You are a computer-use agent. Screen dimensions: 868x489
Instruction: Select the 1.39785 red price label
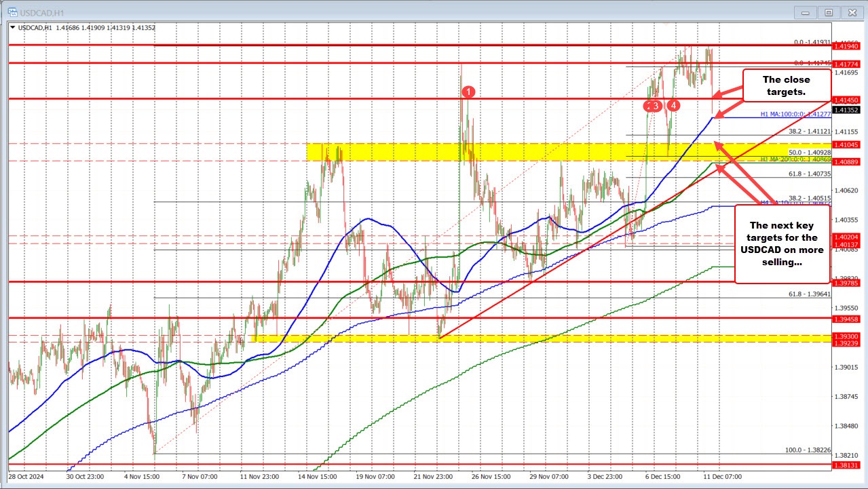pos(848,283)
